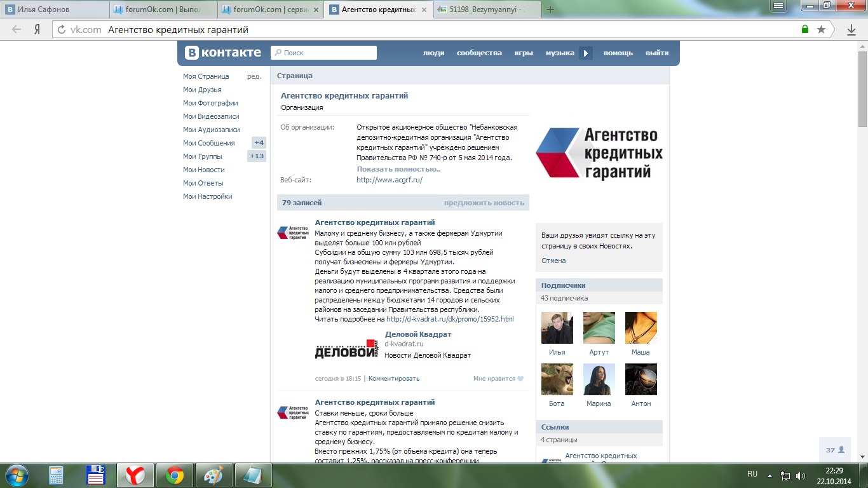
Task: Open the сообщества menu item
Action: click(x=479, y=53)
